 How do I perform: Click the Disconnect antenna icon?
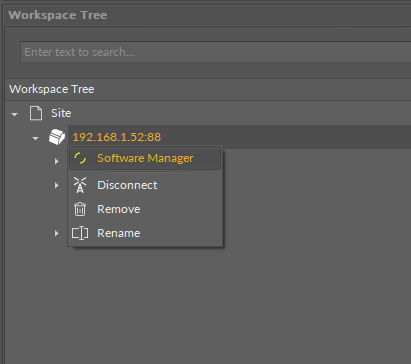pos(80,185)
